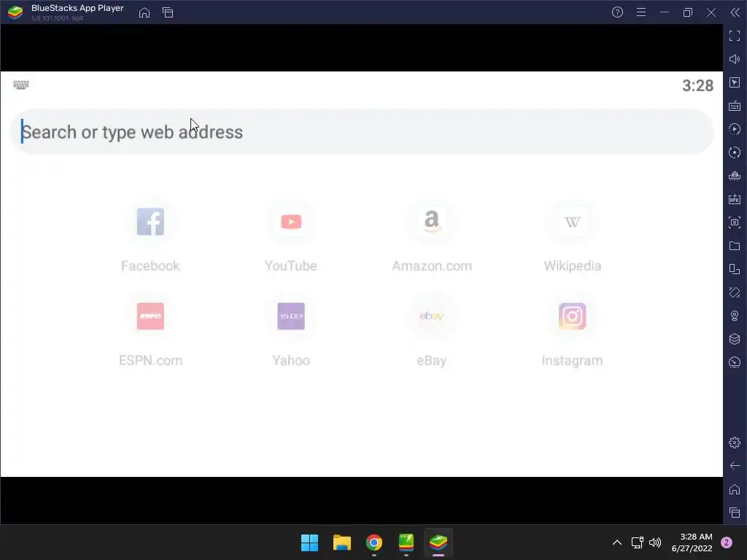
Task: Open BlueStacks help question mark icon
Action: click(x=617, y=12)
